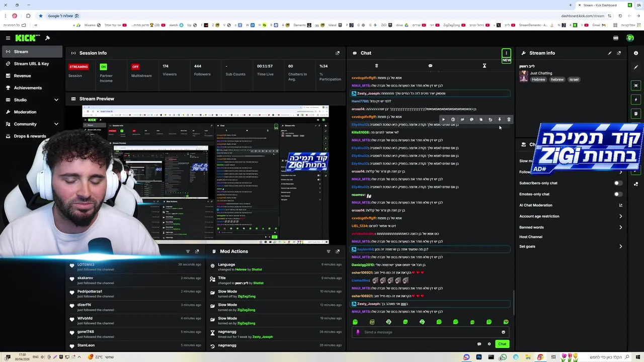This screenshot has height=362, width=644.
Task: Open AI Chat Moderation external link
Action: 620,205
